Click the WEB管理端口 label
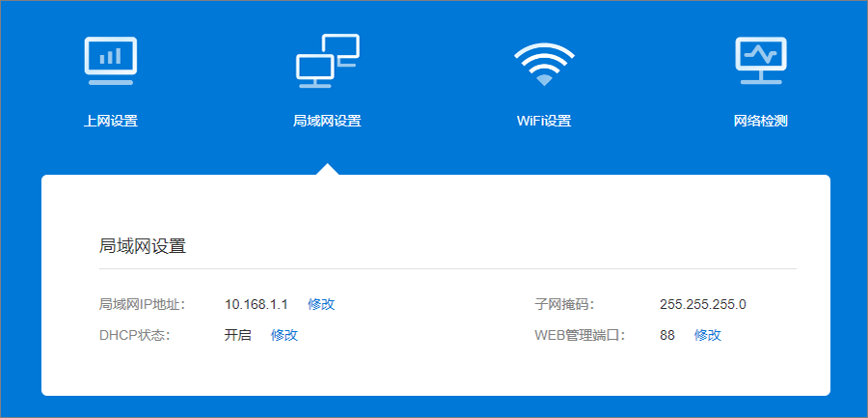 point(581,335)
